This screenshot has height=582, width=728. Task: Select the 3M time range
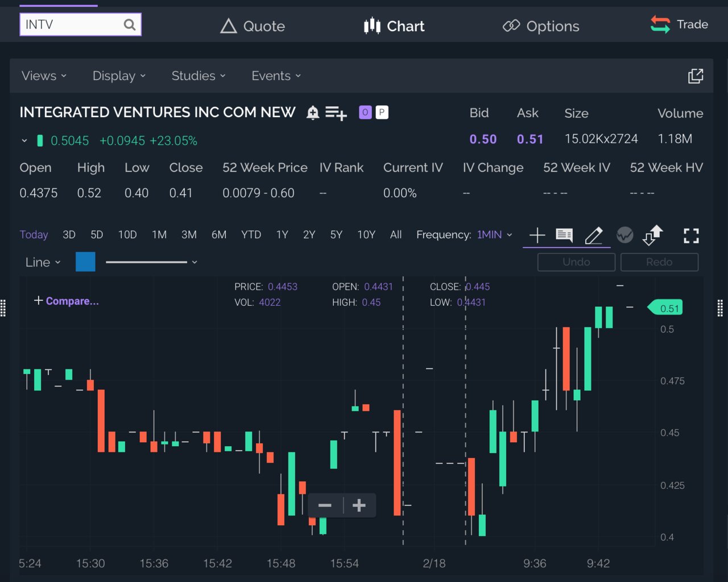point(189,235)
